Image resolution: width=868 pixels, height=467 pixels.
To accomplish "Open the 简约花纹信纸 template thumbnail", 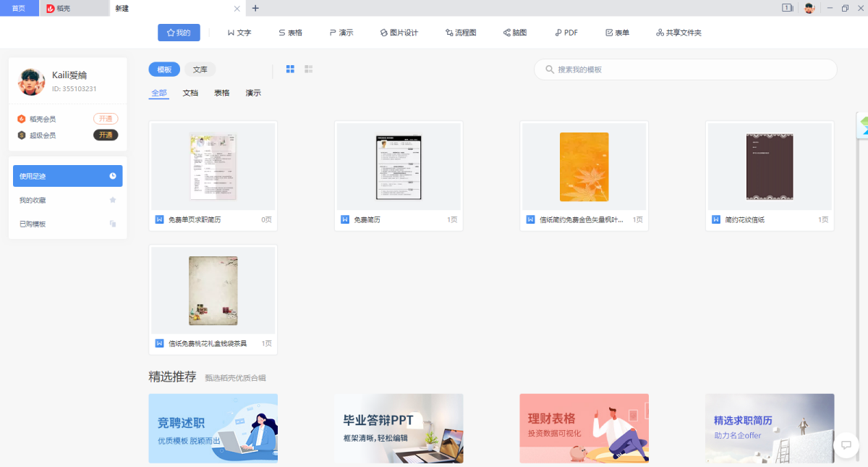I will pos(770,167).
